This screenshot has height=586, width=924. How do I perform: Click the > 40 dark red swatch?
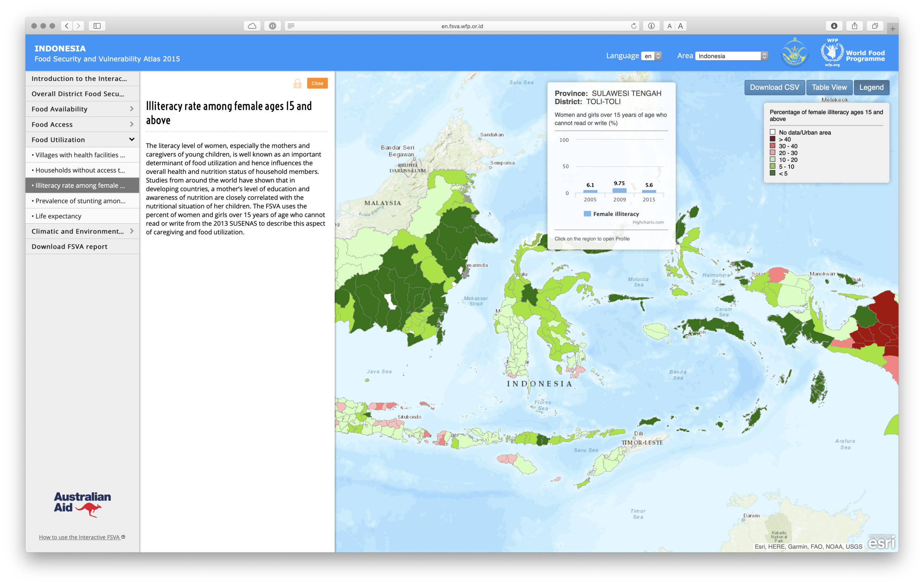(x=772, y=139)
